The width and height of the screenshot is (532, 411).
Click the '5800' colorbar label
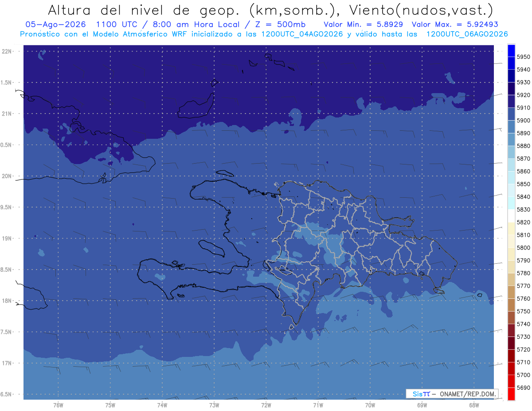coord(524,248)
